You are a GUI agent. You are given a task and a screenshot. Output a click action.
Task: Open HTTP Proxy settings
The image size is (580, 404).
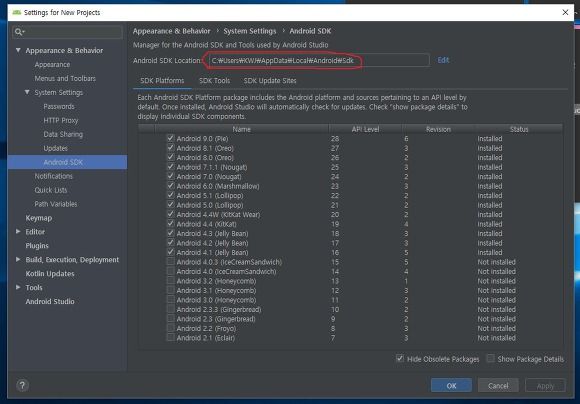point(61,120)
